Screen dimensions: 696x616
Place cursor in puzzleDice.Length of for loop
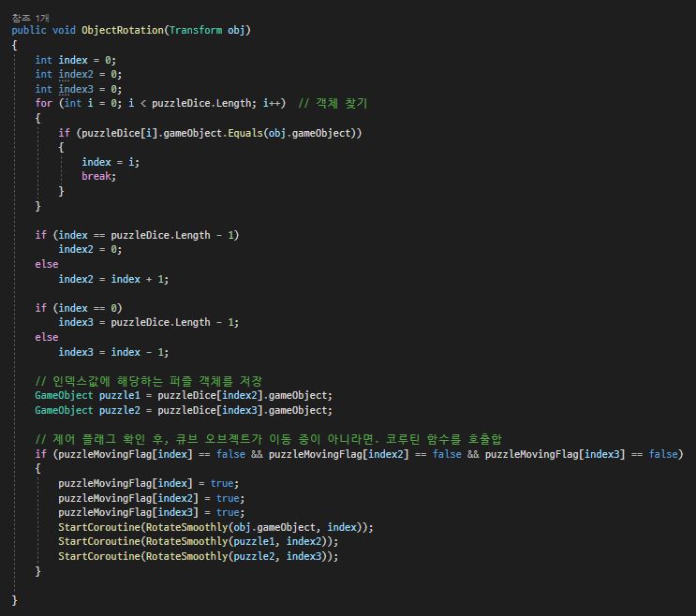(x=203, y=103)
